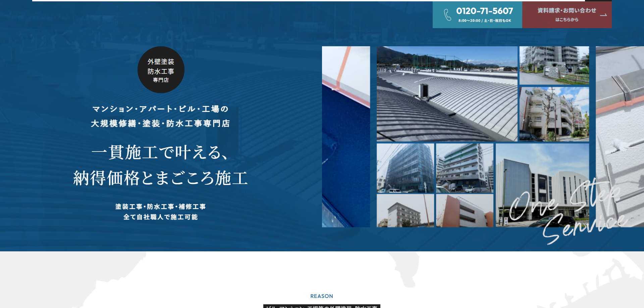The image size is (644, 308).
Task: Click the blue roof close-up image
Action: 345,134
